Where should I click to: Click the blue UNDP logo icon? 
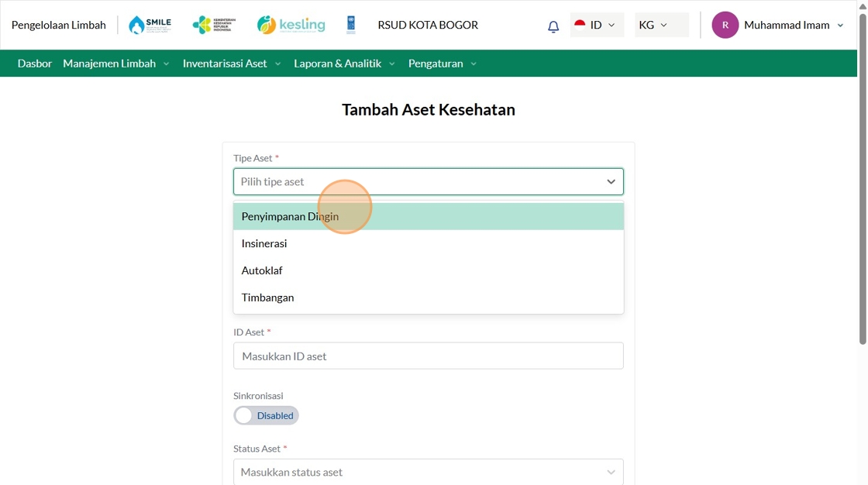tap(351, 25)
